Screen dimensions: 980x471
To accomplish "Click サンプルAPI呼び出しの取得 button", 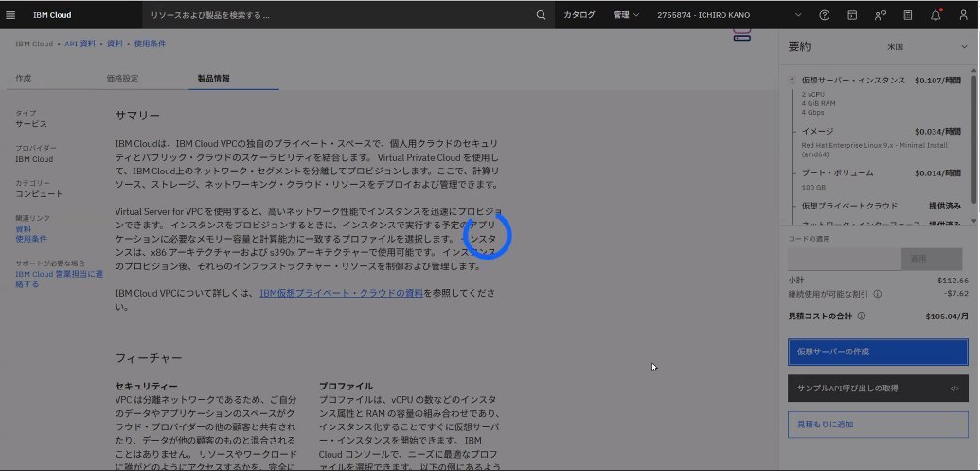I will [878, 389].
